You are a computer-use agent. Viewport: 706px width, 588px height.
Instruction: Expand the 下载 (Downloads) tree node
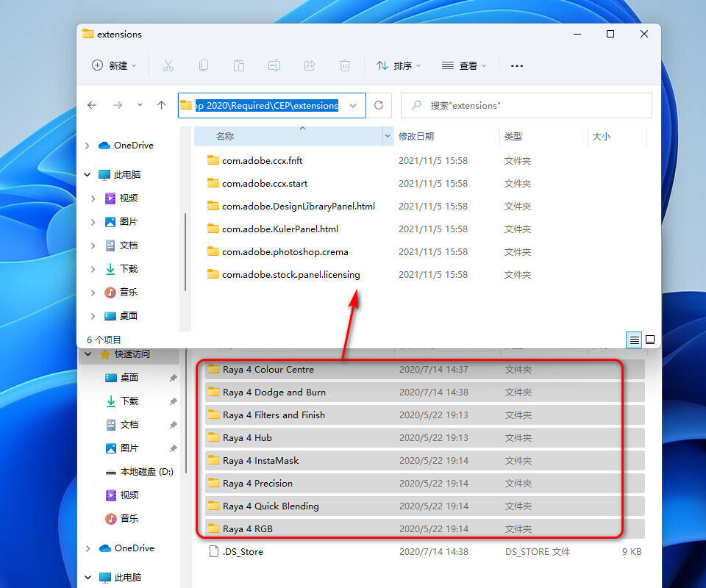pos(93,269)
